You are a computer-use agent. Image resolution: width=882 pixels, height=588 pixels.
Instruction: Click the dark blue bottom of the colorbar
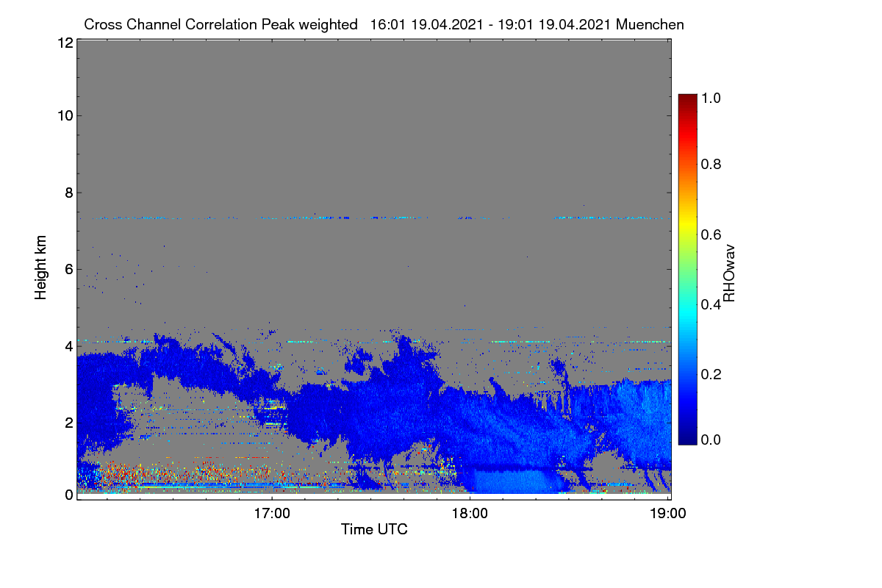pyautogui.click(x=687, y=438)
